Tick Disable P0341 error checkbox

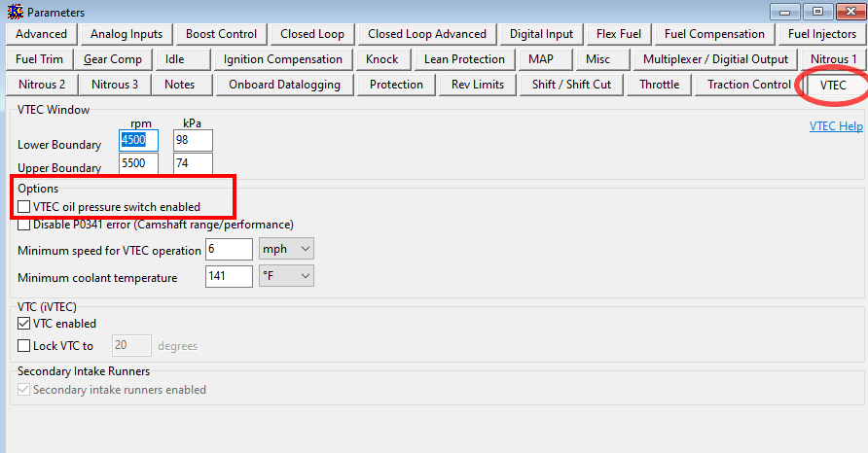[23, 225]
